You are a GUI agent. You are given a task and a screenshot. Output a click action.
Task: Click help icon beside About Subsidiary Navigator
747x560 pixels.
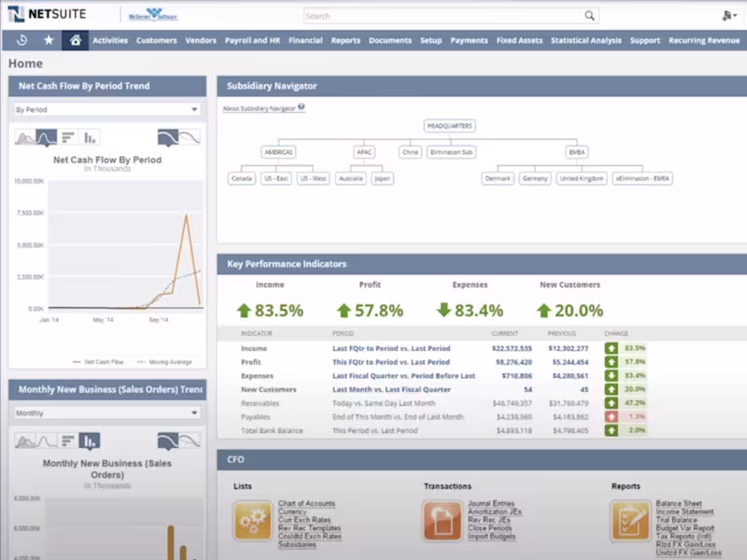(x=301, y=107)
